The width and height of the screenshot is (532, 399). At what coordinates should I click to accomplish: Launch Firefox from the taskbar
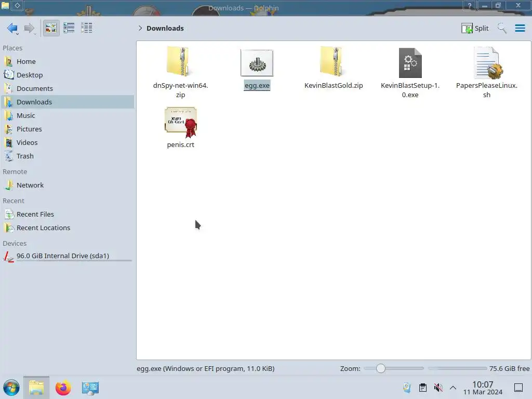[x=63, y=388]
